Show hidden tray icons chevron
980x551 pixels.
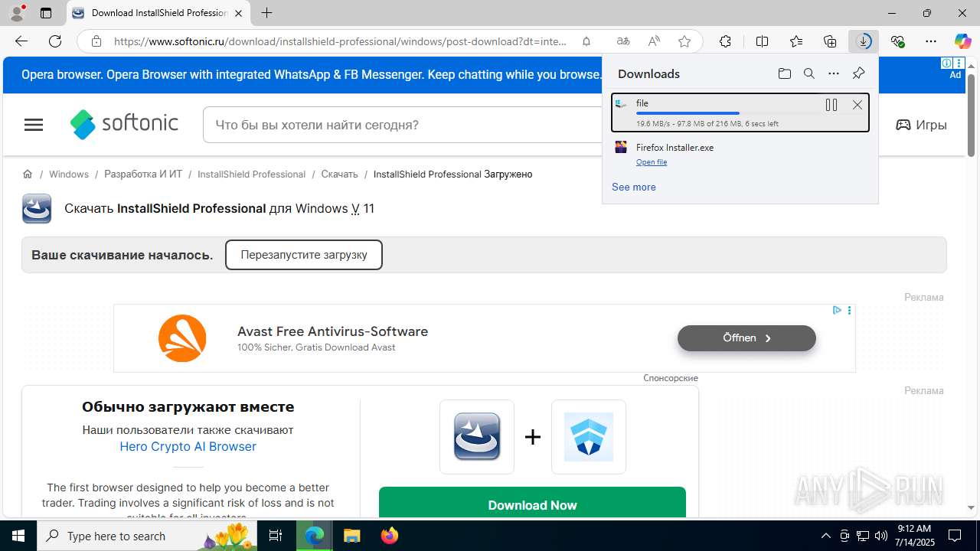pos(825,536)
